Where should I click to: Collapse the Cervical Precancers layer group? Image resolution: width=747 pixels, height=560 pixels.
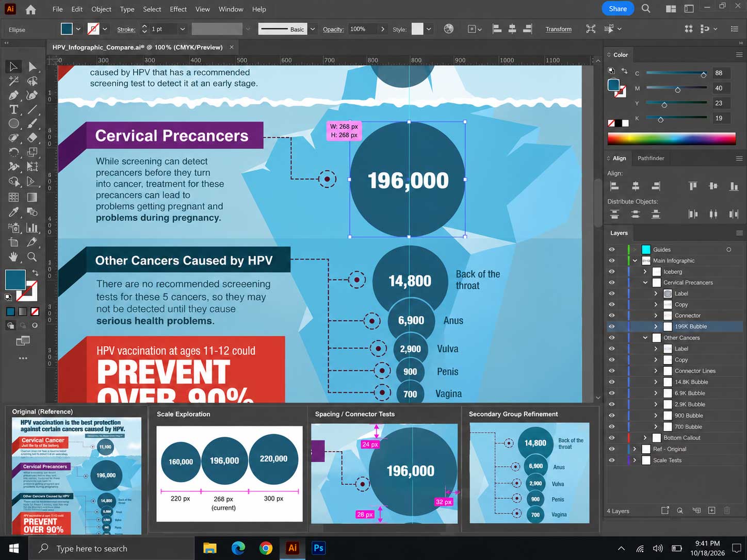(645, 283)
